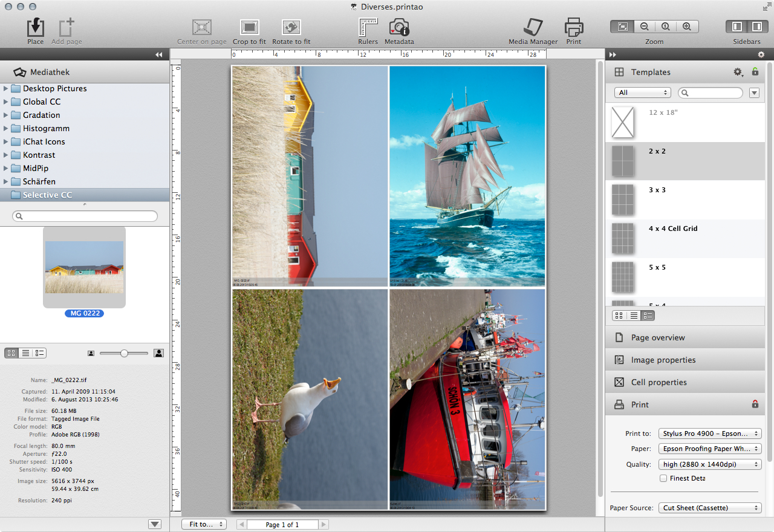Click the Zoom fit-to-window button
774x532 pixels.
[622, 27]
